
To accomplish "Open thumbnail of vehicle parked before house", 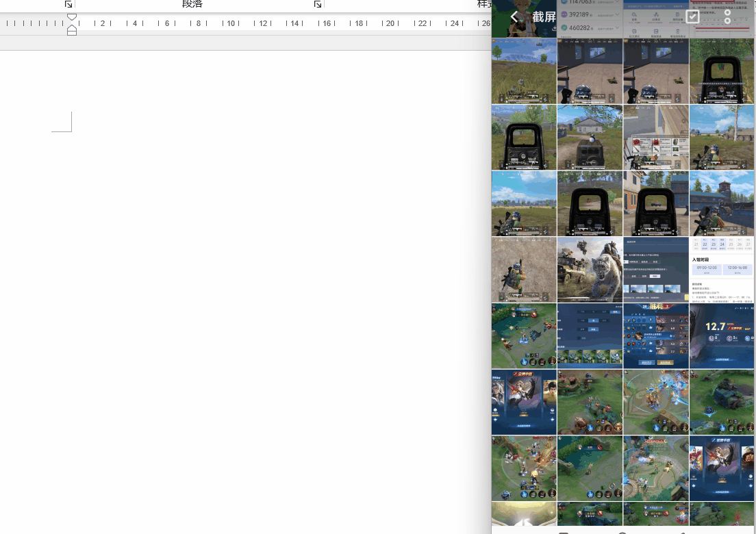I will pyautogui.click(x=590, y=138).
